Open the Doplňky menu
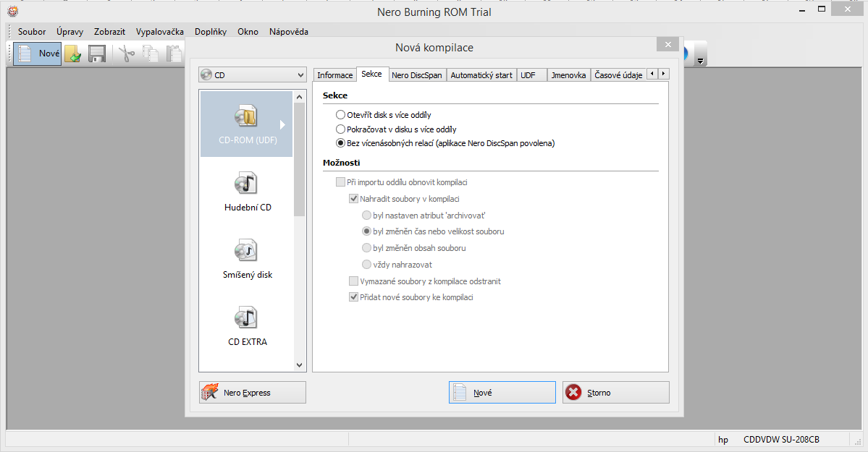The height and width of the screenshot is (452, 868). coord(211,32)
